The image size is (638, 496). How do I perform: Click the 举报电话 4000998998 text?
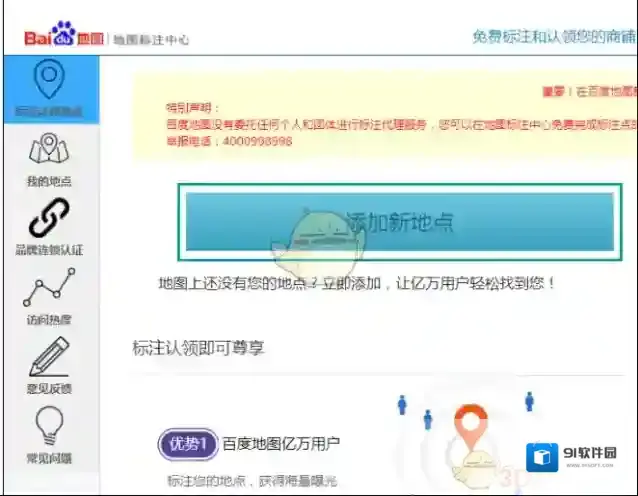coord(229,141)
